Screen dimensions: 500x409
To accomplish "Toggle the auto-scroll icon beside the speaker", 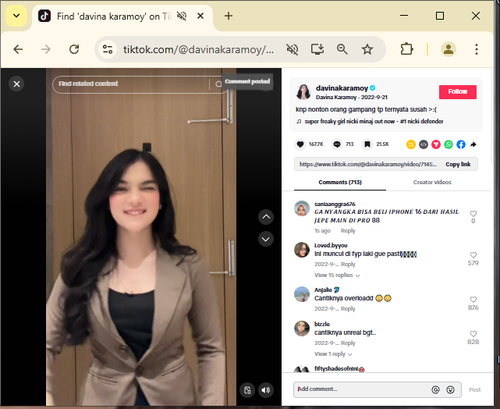I will 247,390.
